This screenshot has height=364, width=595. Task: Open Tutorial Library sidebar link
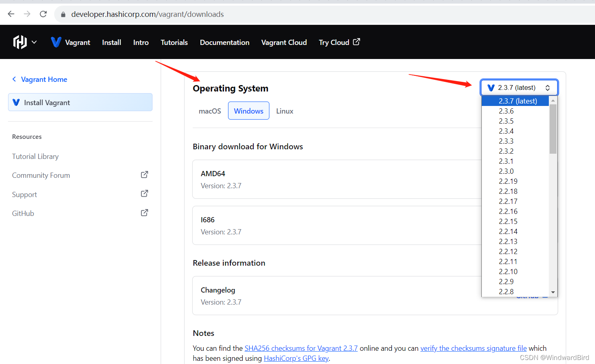pyautogui.click(x=35, y=157)
